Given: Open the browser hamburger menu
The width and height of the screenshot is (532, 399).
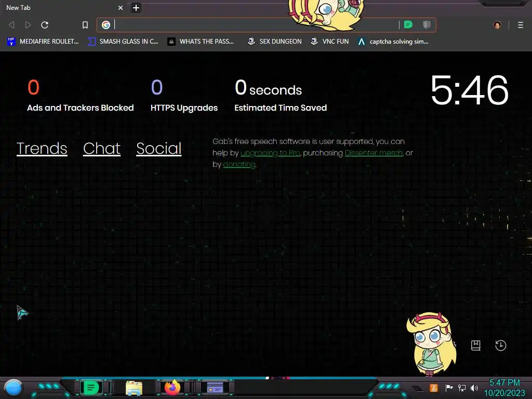Looking at the screenshot, I should click(x=521, y=25).
